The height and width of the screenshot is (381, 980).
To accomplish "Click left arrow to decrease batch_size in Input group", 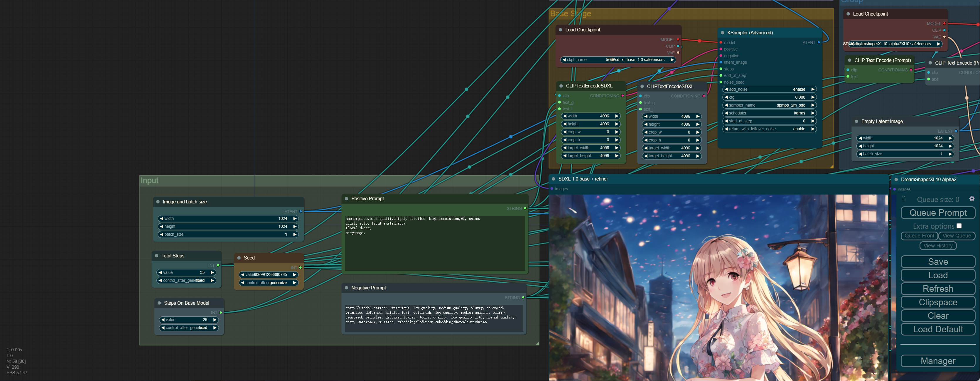I will [x=161, y=235].
